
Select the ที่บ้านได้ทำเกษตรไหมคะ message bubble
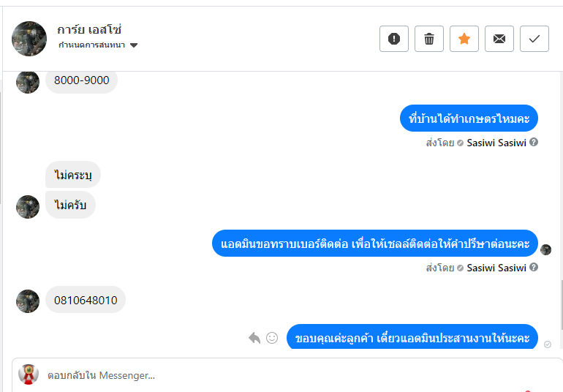click(469, 118)
